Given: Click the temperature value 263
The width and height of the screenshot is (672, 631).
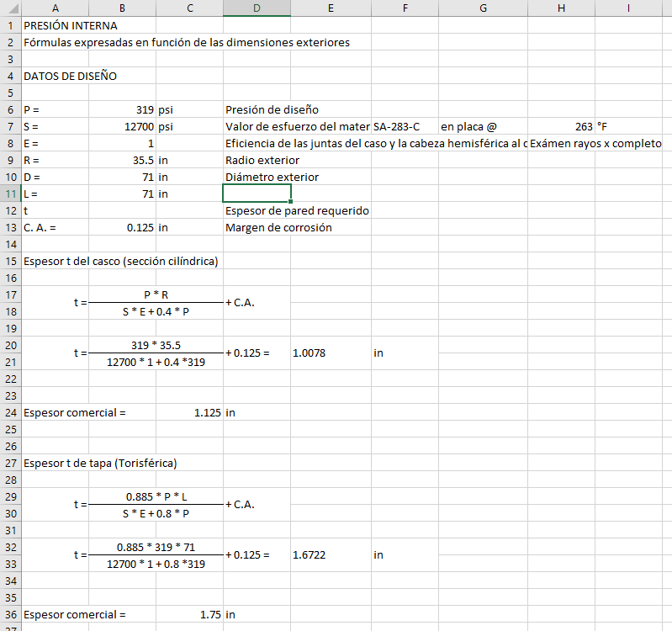Looking at the screenshot, I should (x=561, y=126).
